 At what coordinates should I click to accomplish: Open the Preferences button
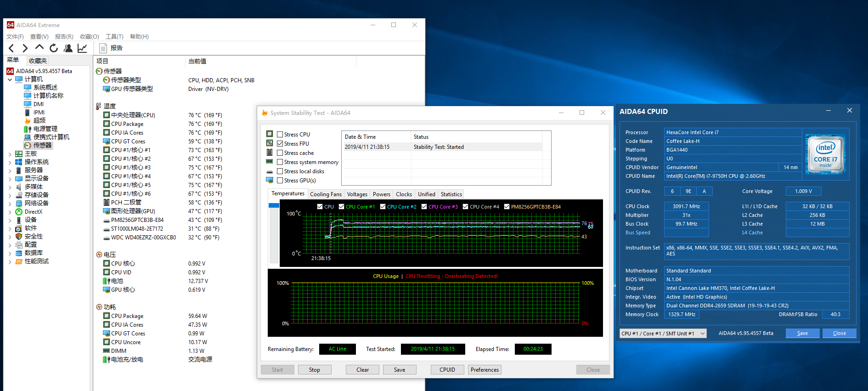(485, 370)
